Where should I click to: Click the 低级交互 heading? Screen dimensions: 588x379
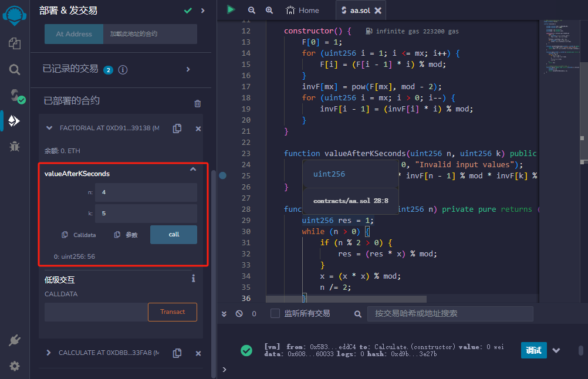pos(60,280)
